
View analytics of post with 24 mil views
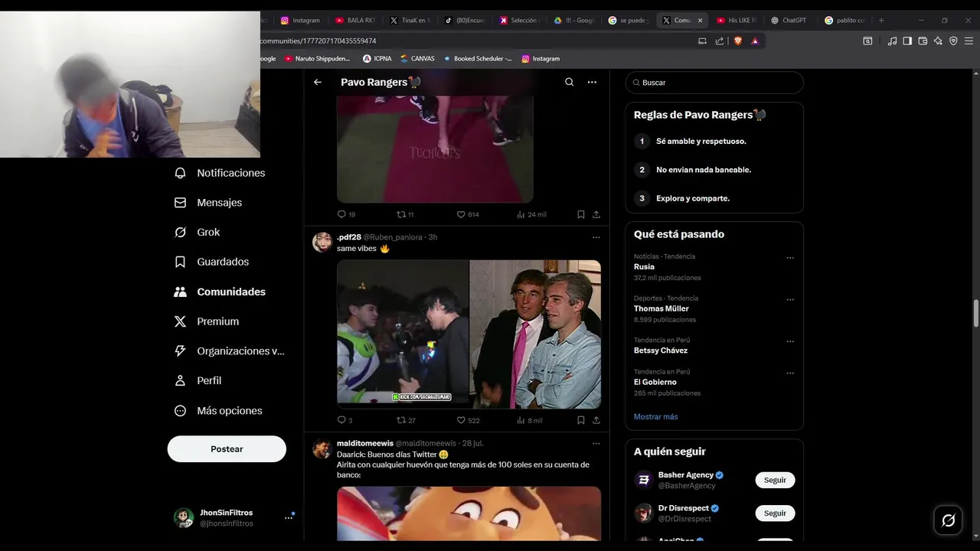tap(532, 214)
